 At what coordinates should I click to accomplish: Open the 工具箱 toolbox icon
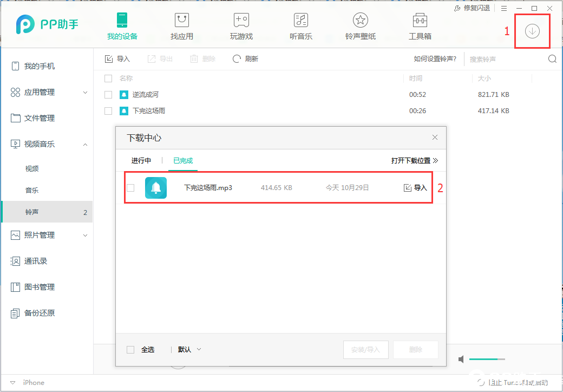(x=420, y=20)
